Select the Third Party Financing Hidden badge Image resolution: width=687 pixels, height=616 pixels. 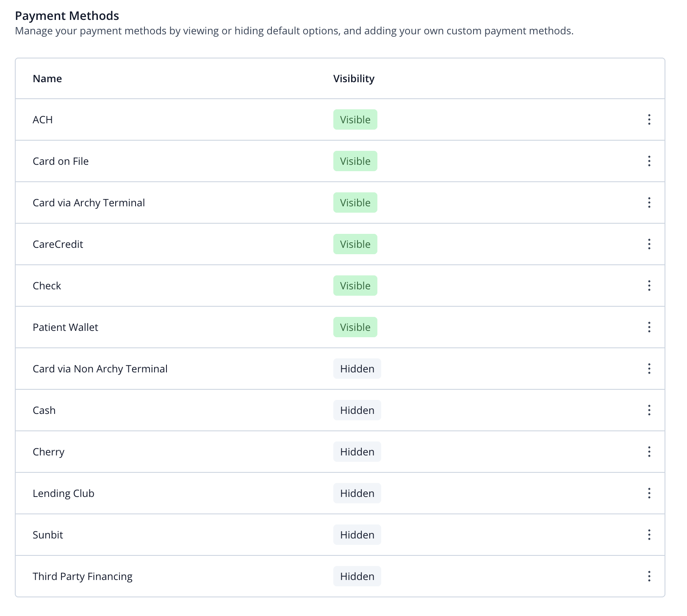coord(357,576)
